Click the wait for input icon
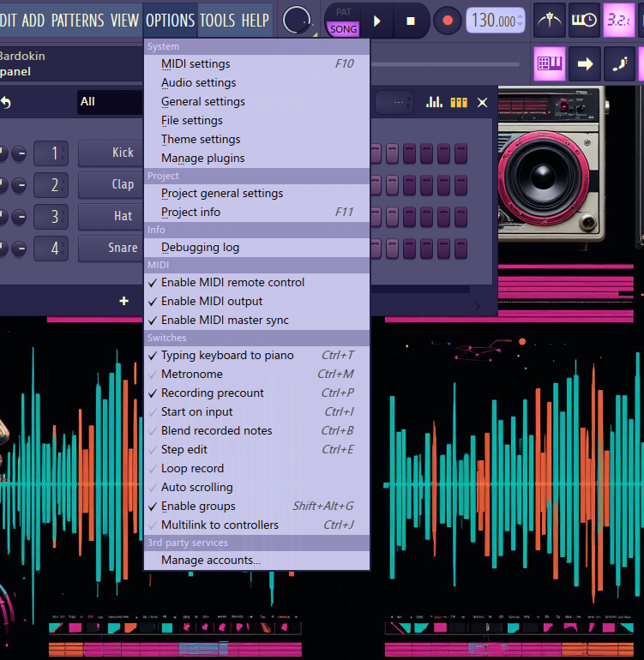 584,21
